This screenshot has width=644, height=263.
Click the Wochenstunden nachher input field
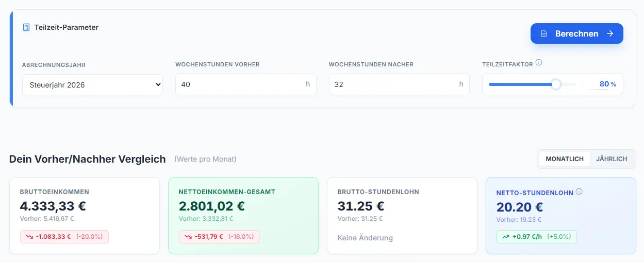399,84
